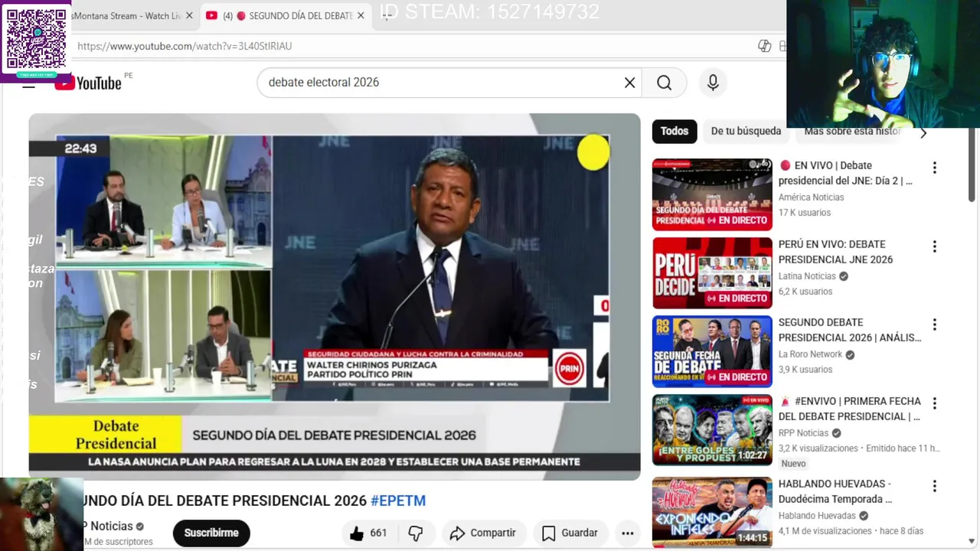Open the Entre Golpes y Propuestas thumbnail
This screenshot has height=551, width=980.
tap(712, 430)
